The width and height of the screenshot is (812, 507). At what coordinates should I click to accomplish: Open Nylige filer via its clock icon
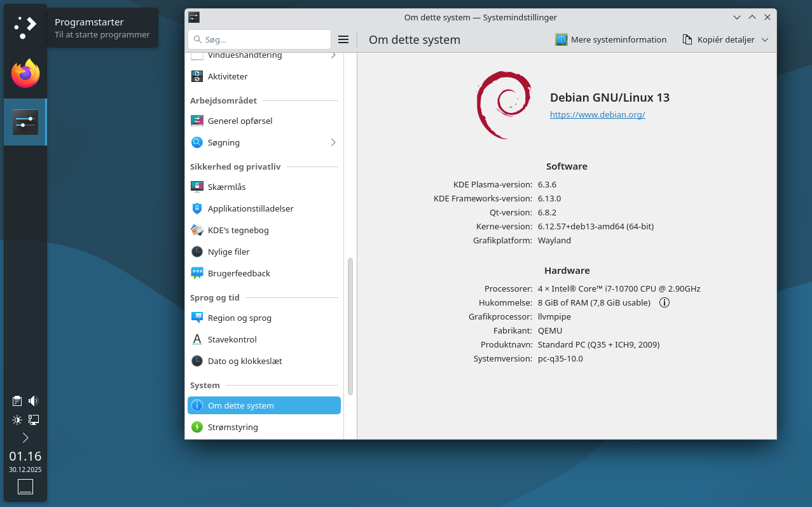[x=197, y=251]
